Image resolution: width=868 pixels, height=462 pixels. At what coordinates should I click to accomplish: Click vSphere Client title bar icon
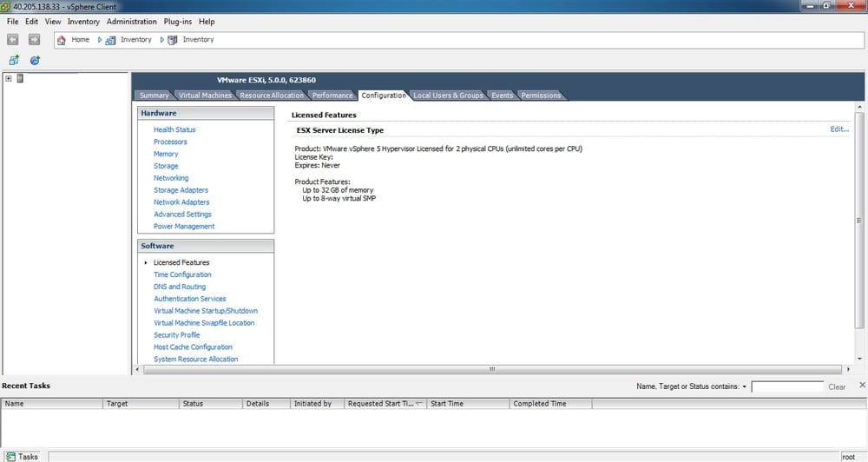(x=5, y=7)
